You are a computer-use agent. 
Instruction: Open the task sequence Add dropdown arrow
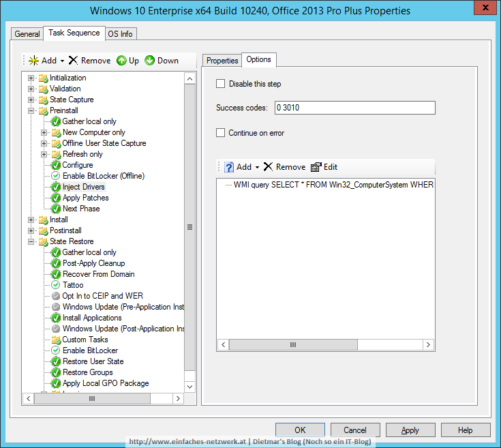(62, 61)
